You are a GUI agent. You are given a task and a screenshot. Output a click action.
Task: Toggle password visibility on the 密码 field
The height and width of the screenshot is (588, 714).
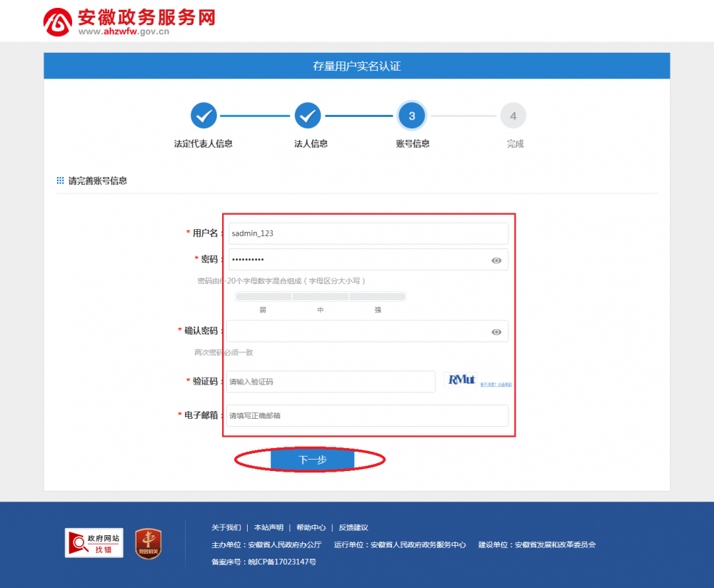pos(497,260)
